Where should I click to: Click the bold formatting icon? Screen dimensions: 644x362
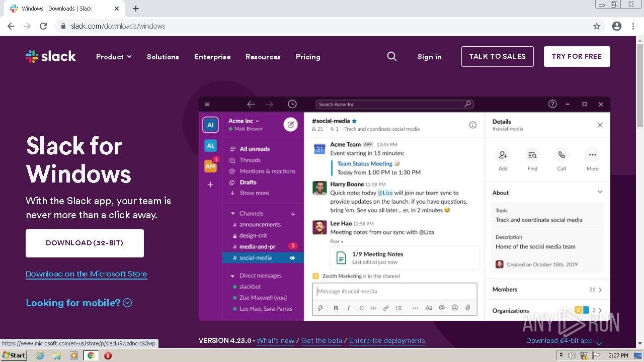tap(336, 308)
